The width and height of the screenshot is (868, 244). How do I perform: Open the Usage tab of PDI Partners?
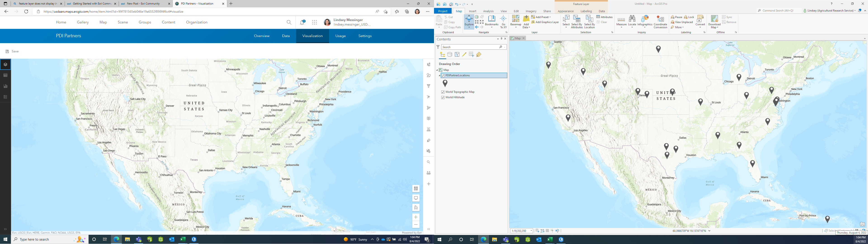[x=340, y=36]
